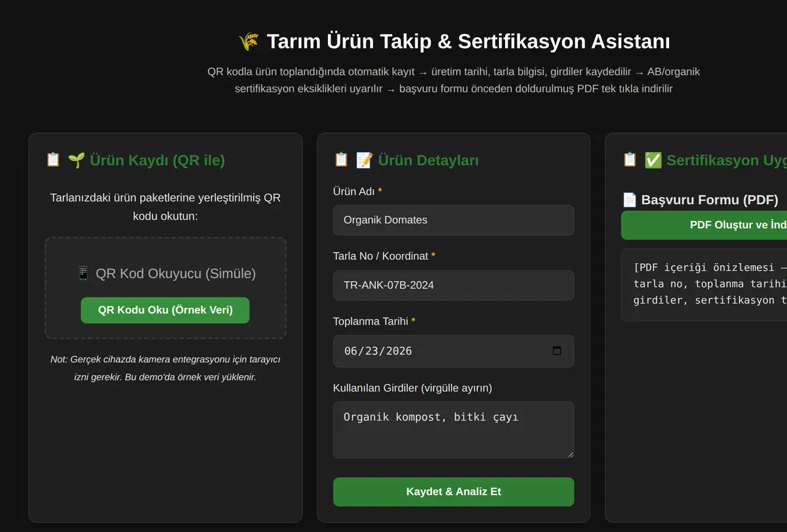This screenshot has width=787, height=532.
Task: Click the Toplanma Tarihi date field
Action: 454,351
